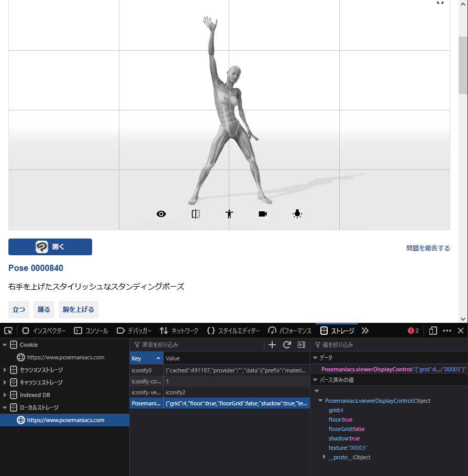Click the mirror flip icon in viewer
The height and width of the screenshot is (476, 468).
(x=196, y=214)
